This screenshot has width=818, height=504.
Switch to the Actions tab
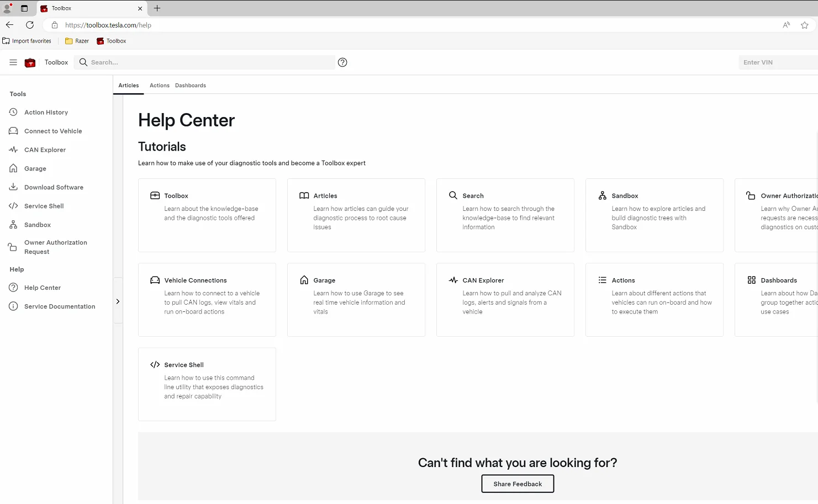click(x=160, y=86)
